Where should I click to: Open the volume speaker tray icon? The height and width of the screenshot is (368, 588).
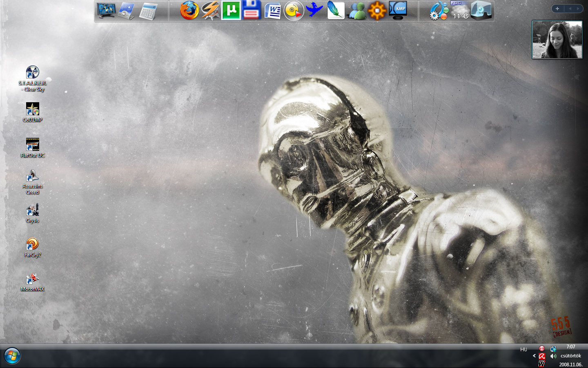[553, 356]
